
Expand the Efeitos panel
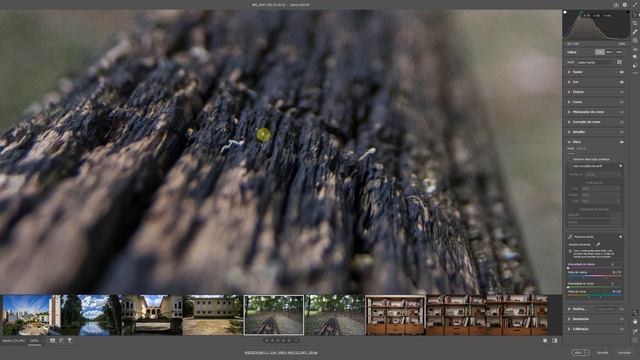pos(569,92)
